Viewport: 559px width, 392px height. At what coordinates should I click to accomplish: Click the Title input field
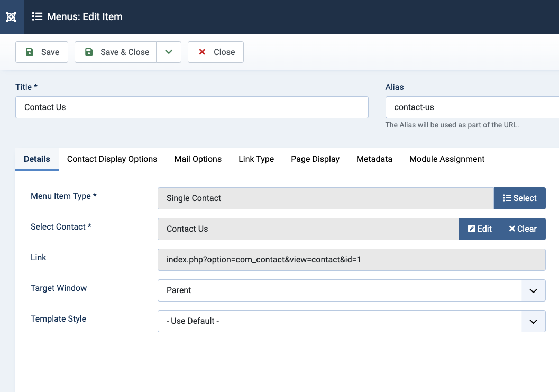(x=191, y=107)
